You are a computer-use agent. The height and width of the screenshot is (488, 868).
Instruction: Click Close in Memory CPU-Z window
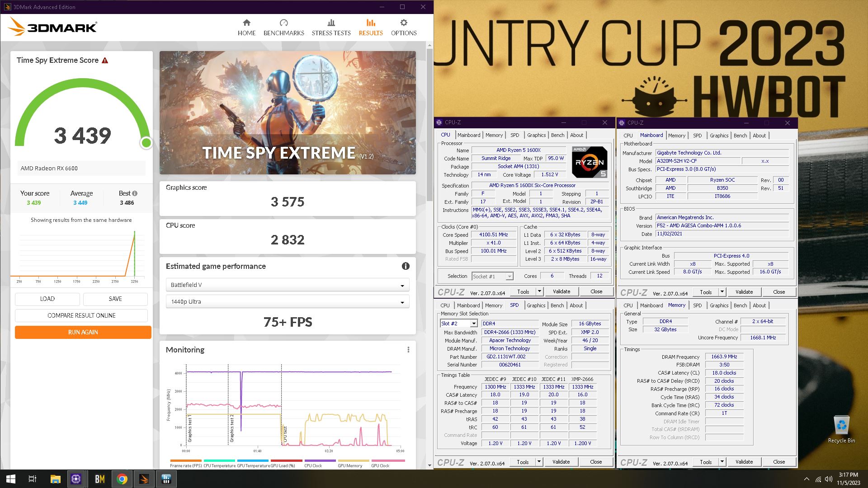[x=779, y=462]
